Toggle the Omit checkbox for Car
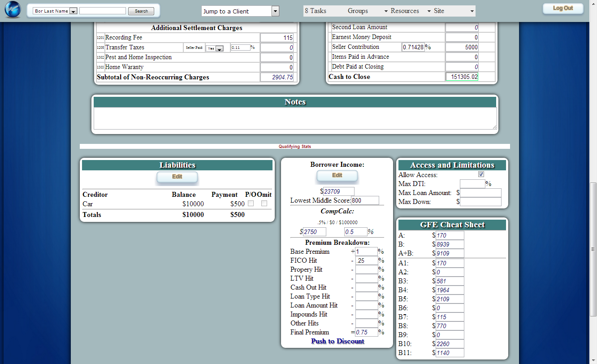 point(264,204)
